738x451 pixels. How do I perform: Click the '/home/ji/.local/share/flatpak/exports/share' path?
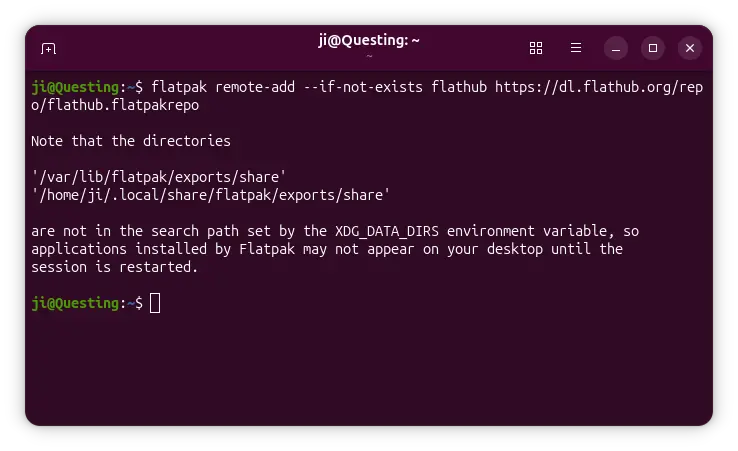tap(210, 194)
